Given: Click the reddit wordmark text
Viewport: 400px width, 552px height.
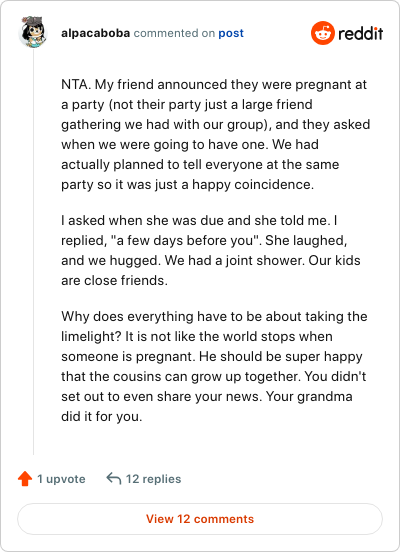Looking at the screenshot, I should pyautogui.click(x=361, y=33).
